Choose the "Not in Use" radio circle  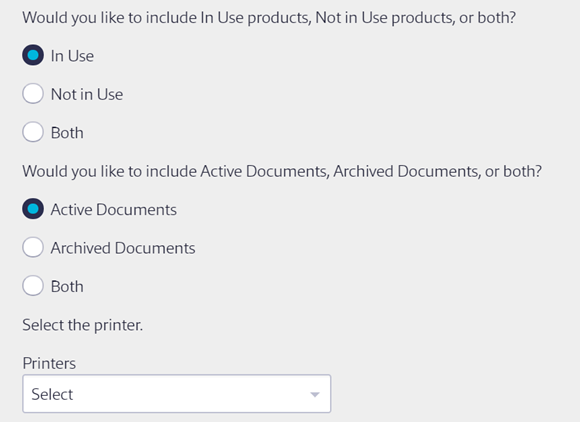pos(33,94)
